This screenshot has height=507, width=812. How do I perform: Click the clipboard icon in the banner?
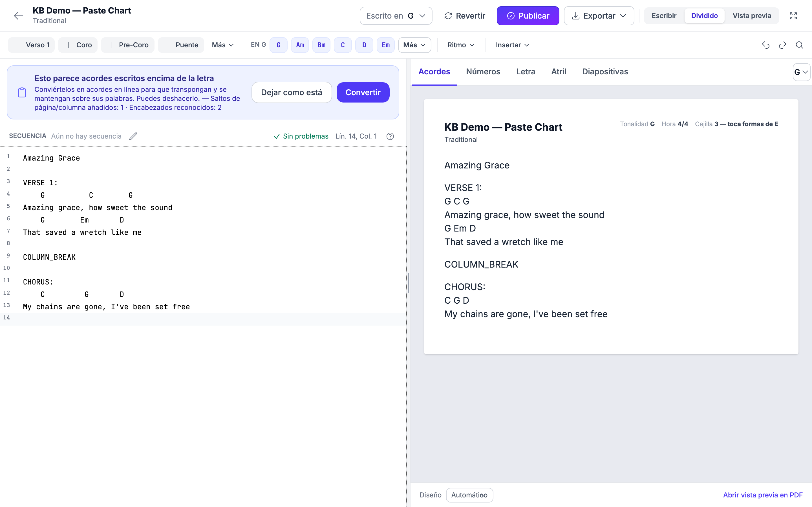22,93
